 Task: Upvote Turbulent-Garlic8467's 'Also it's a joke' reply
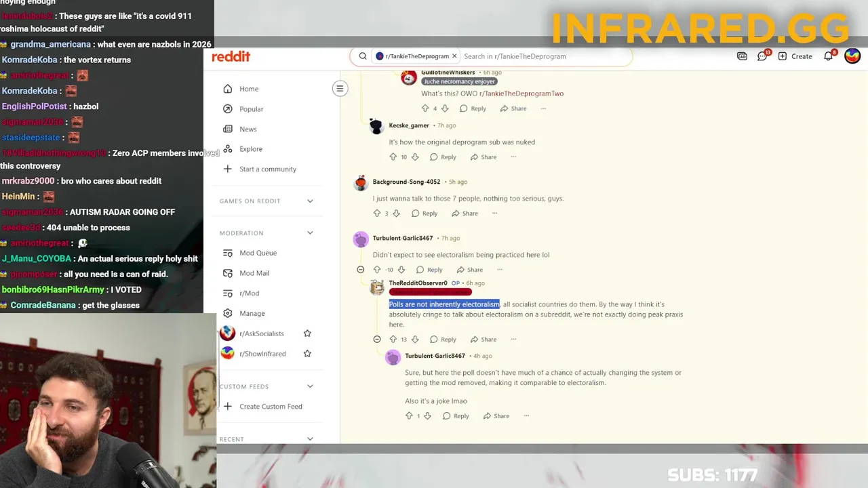click(x=409, y=415)
